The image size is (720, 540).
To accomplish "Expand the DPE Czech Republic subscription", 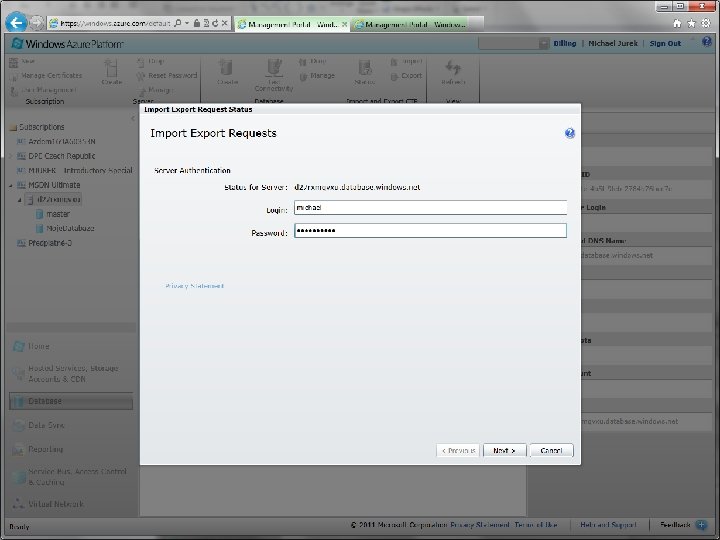I will click(x=11, y=156).
